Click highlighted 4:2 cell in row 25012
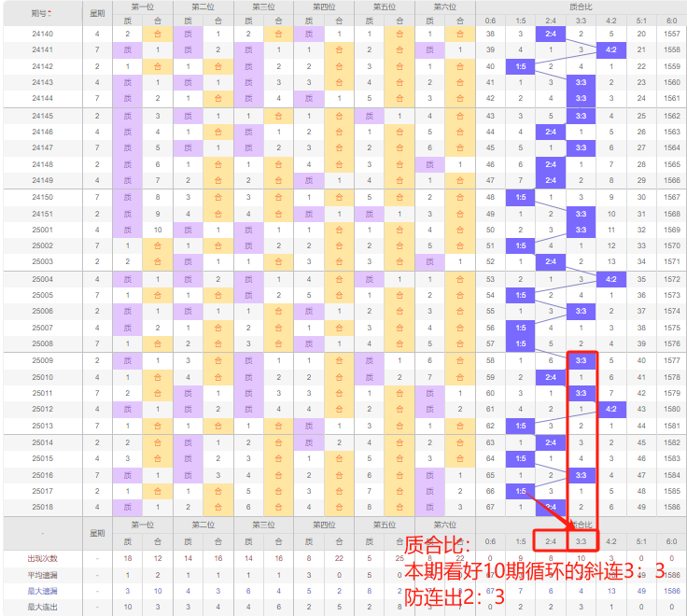 click(x=610, y=409)
